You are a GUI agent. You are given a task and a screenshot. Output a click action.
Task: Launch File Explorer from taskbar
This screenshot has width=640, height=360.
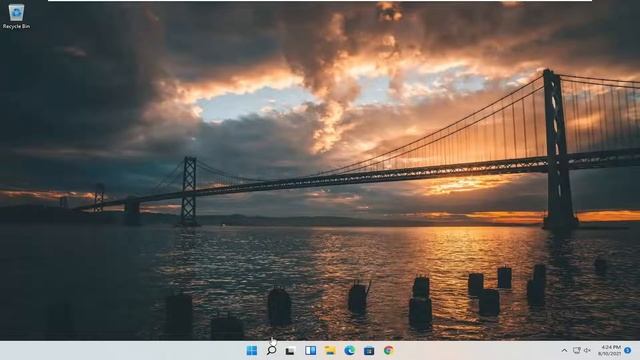tap(330, 351)
